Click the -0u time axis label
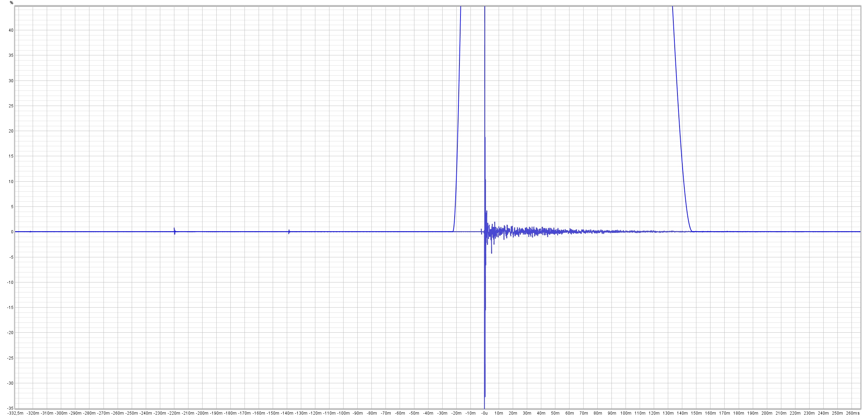Image resolution: width=868 pixels, height=417 pixels. [x=485, y=413]
